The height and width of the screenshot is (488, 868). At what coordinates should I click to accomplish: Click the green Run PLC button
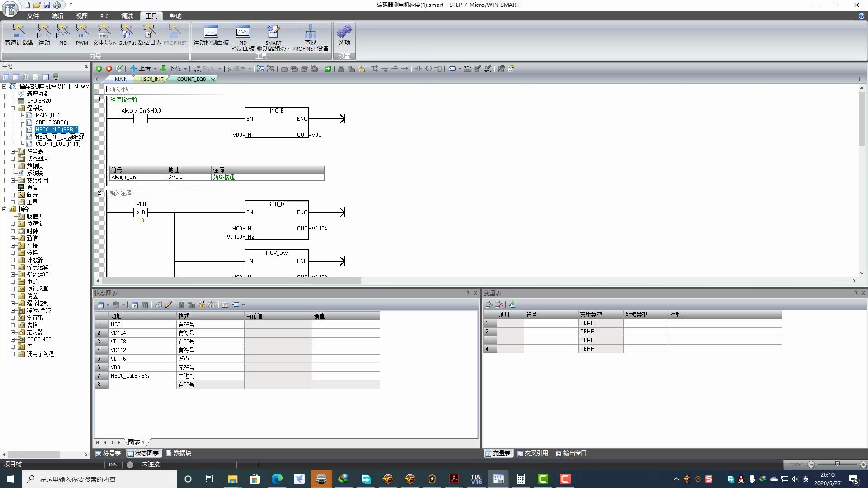click(x=99, y=69)
